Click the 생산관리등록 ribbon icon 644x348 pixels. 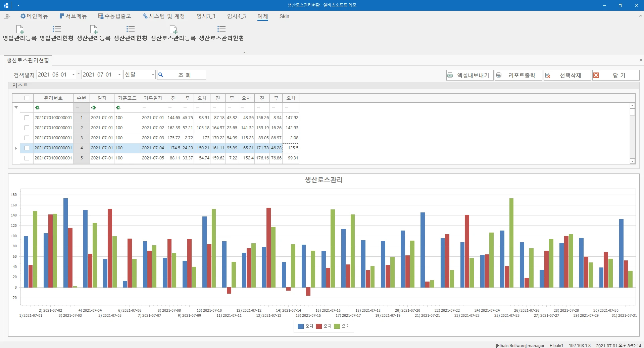point(94,30)
